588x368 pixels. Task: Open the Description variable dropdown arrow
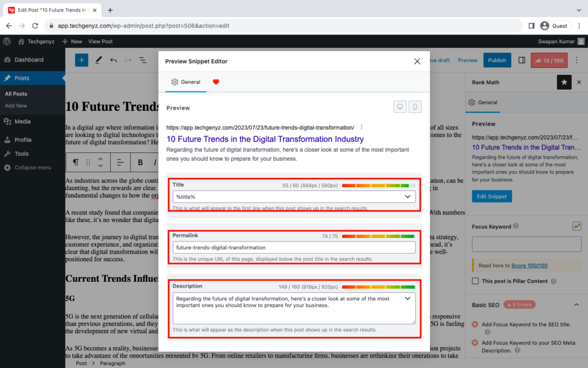[408, 298]
